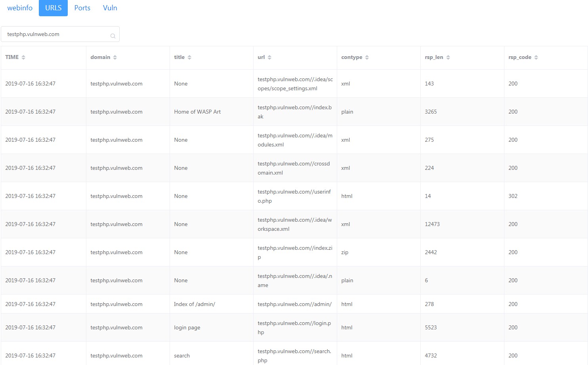Screen dimensions: 588x365
Task: Sort by contype column arrows
Action: coord(367,57)
